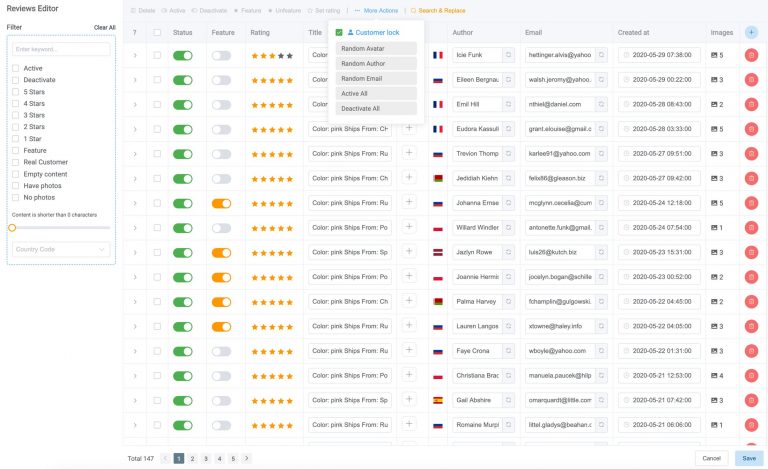Focus the filter keyword input
The height and width of the screenshot is (469, 768).
(61, 49)
